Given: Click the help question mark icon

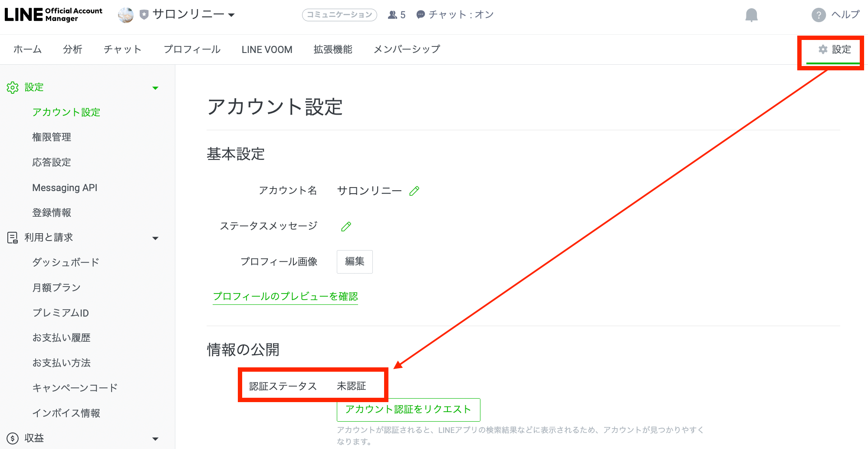Looking at the screenshot, I should tap(819, 15).
